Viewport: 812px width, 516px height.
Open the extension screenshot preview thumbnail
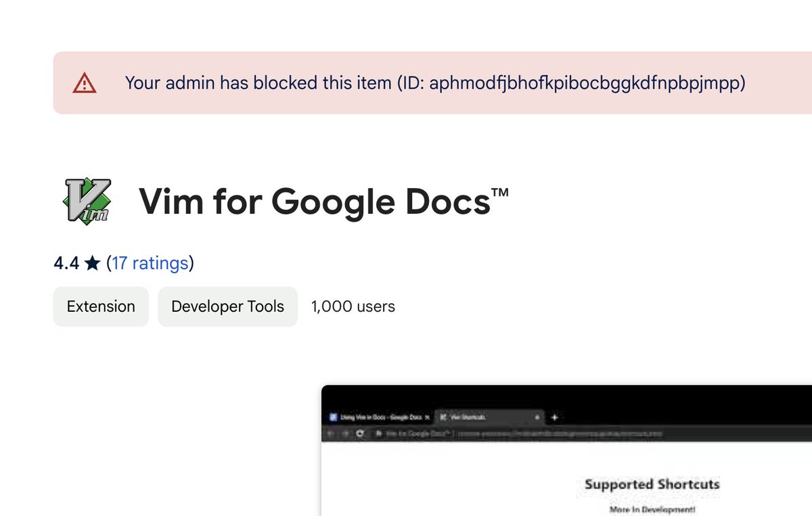click(566, 450)
